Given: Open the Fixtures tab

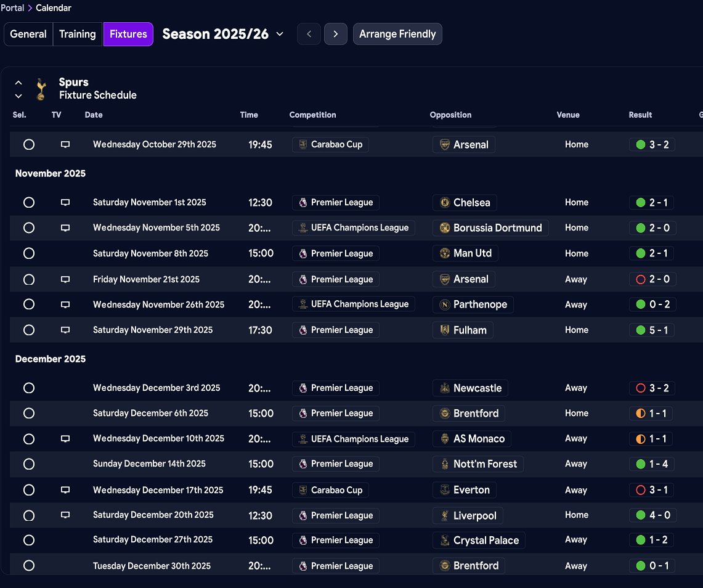Looking at the screenshot, I should tap(128, 34).
